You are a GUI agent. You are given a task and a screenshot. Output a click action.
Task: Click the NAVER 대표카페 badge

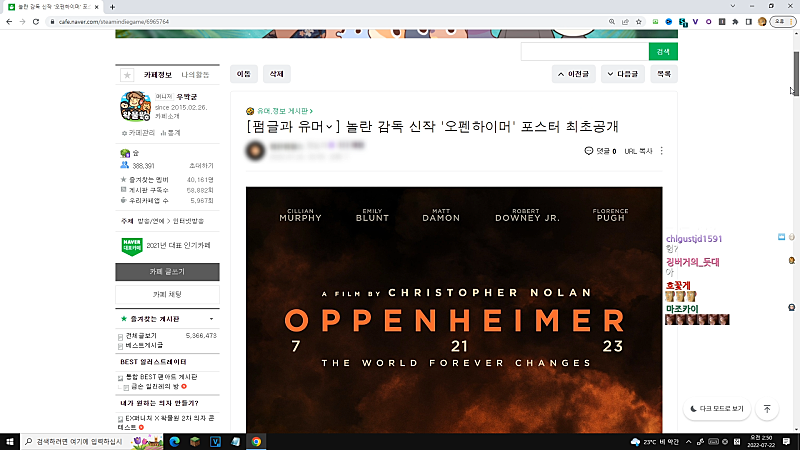[x=132, y=246]
